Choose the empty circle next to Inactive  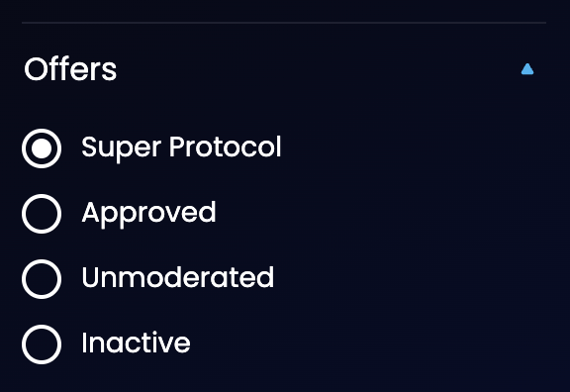(x=42, y=344)
